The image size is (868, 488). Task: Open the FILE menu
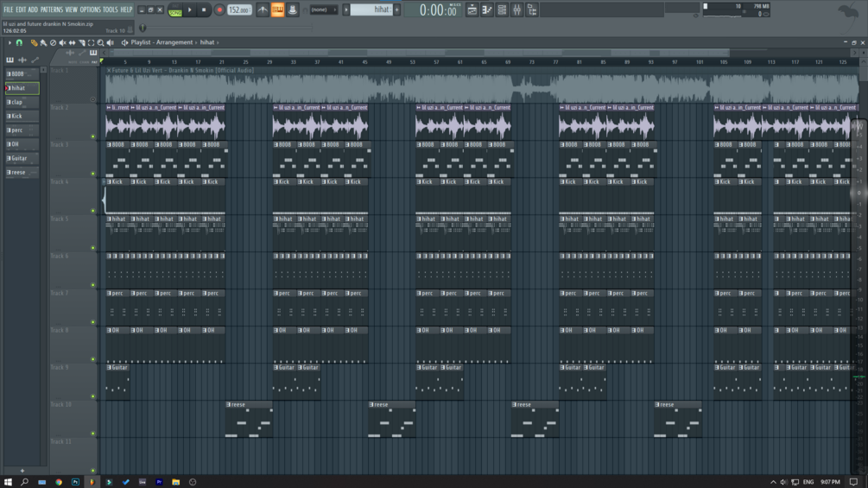(9, 10)
